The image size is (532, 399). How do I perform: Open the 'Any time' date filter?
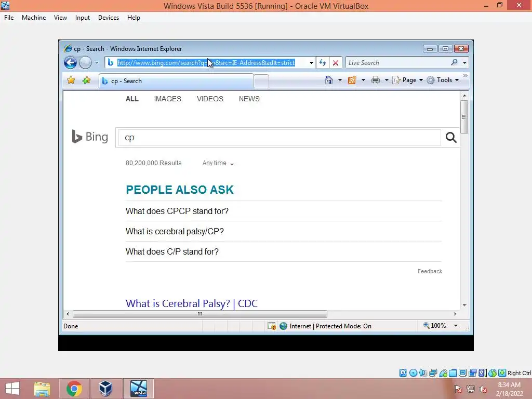pos(218,163)
